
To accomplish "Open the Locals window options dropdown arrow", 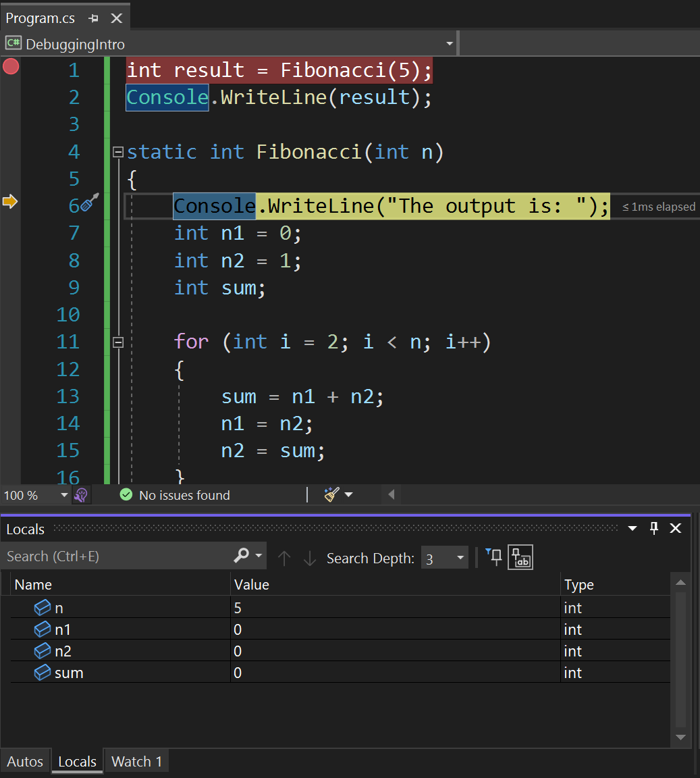I will point(632,528).
